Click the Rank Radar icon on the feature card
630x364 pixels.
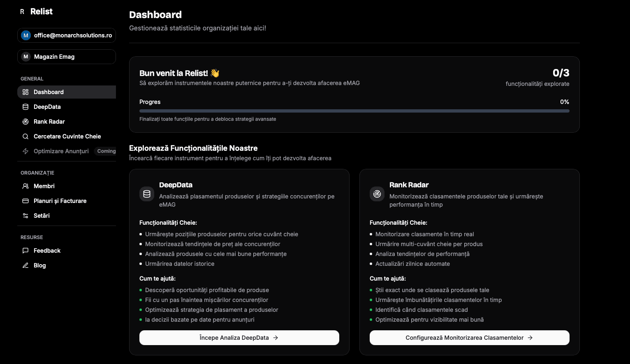(x=377, y=194)
